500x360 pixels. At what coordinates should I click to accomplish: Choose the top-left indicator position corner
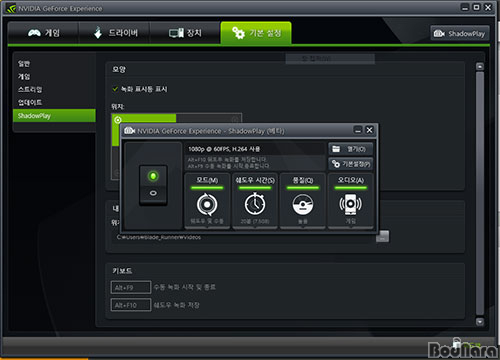click(x=118, y=120)
